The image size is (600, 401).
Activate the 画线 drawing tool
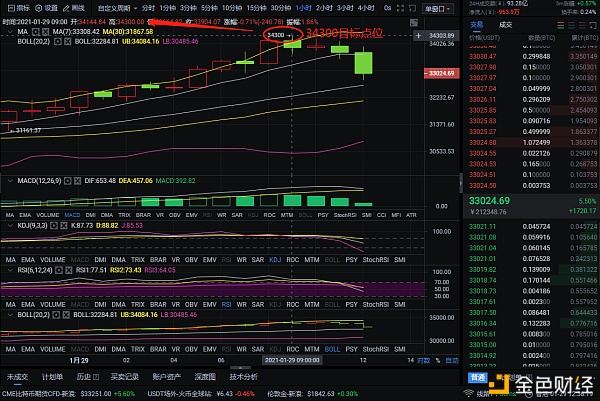point(74,8)
